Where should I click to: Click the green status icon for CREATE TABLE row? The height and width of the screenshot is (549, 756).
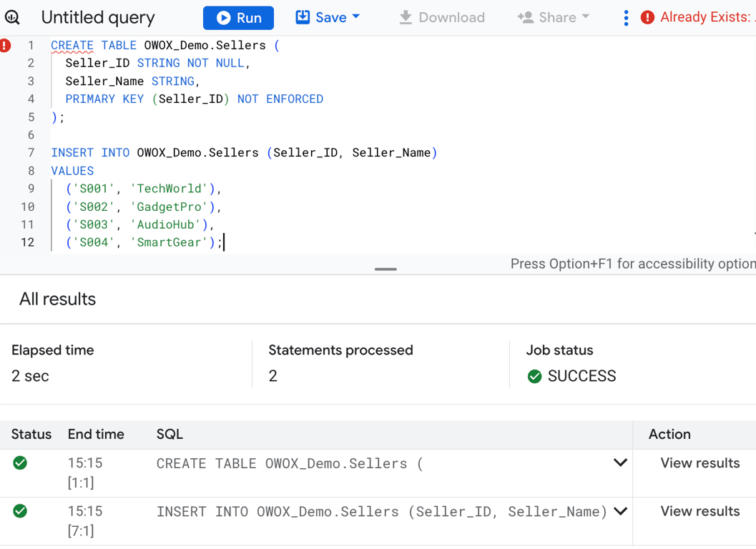tap(20, 463)
